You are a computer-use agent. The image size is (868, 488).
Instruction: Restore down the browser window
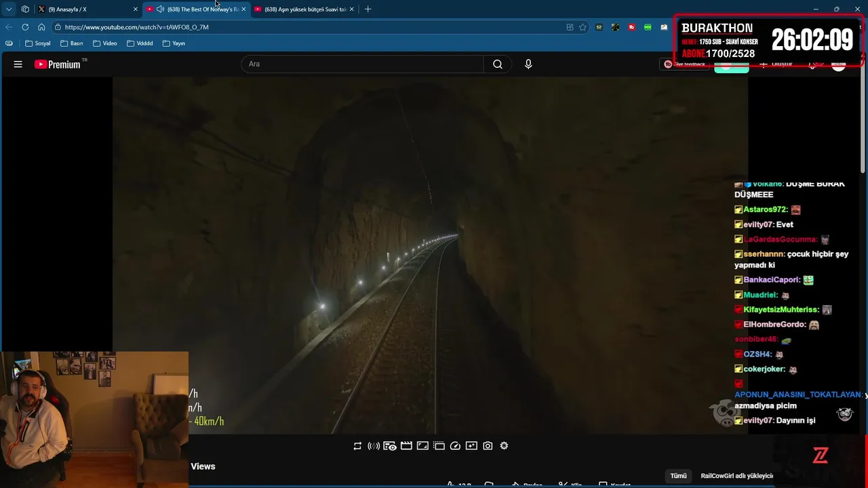[x=836, y=9]
